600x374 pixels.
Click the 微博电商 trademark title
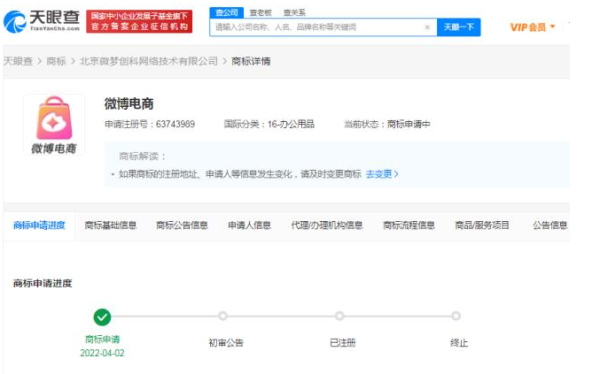click(129, 104)
